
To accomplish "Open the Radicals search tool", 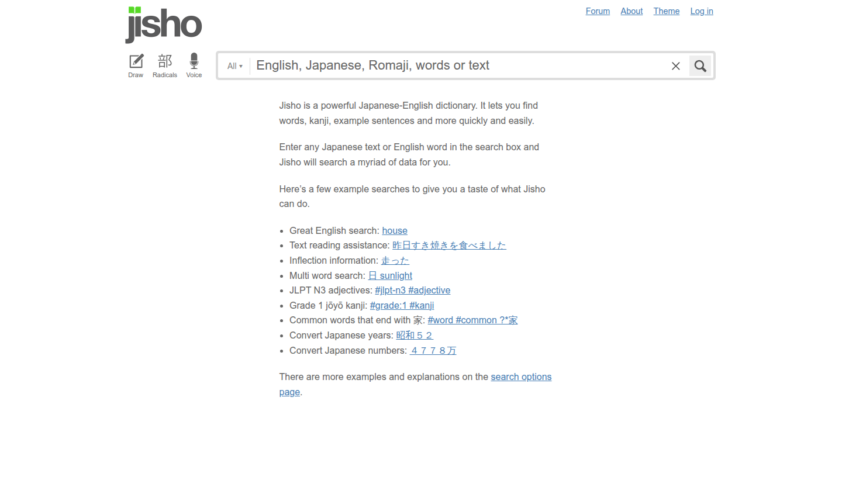I will pos(165,65).
